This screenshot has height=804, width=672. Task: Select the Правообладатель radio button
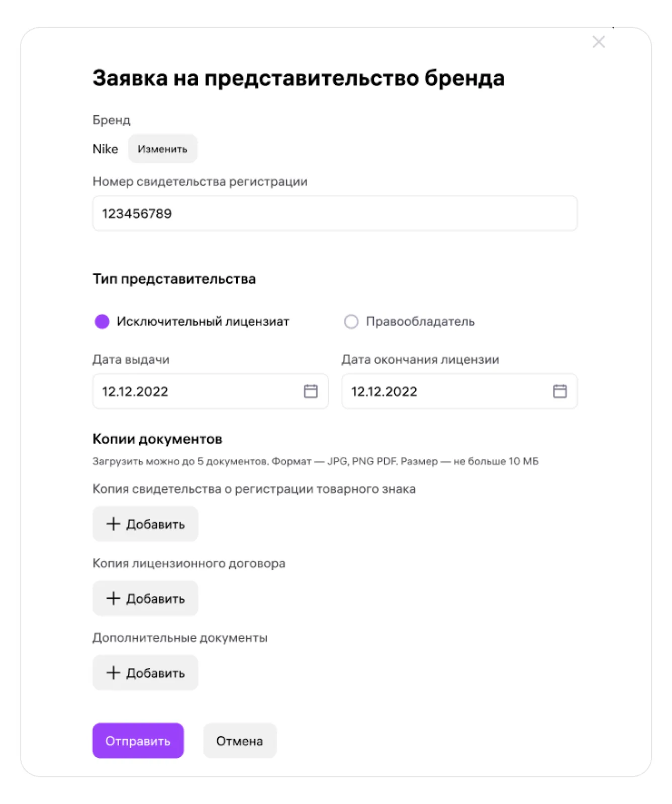click(x=351, y=322)
